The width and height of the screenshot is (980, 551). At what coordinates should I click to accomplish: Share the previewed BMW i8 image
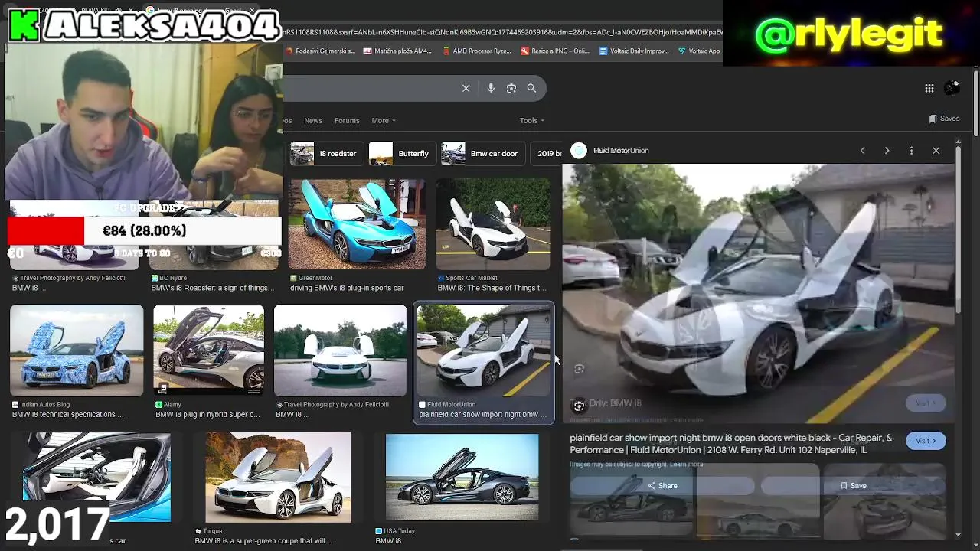click(662, 485)
